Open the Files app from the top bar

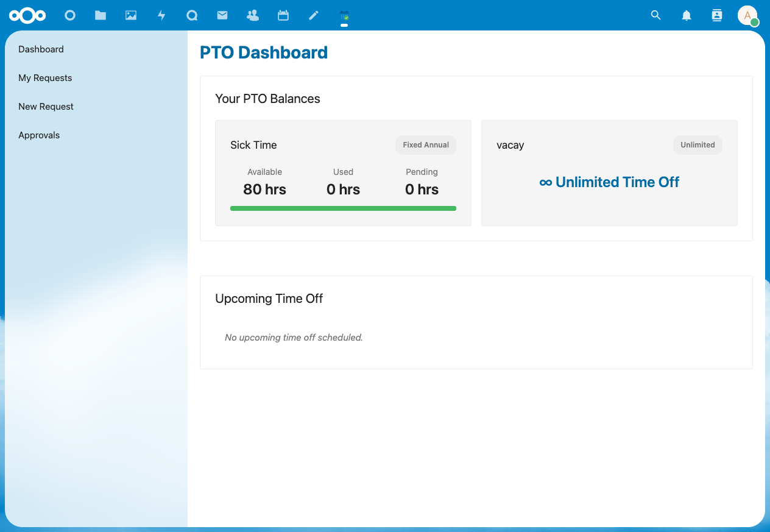(x=101, y=15)
